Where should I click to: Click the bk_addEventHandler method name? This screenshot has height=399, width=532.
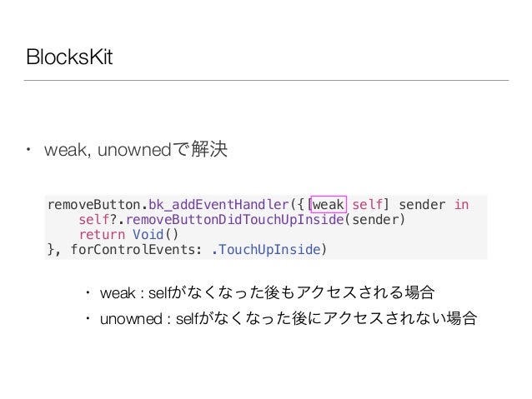[218, 205]
